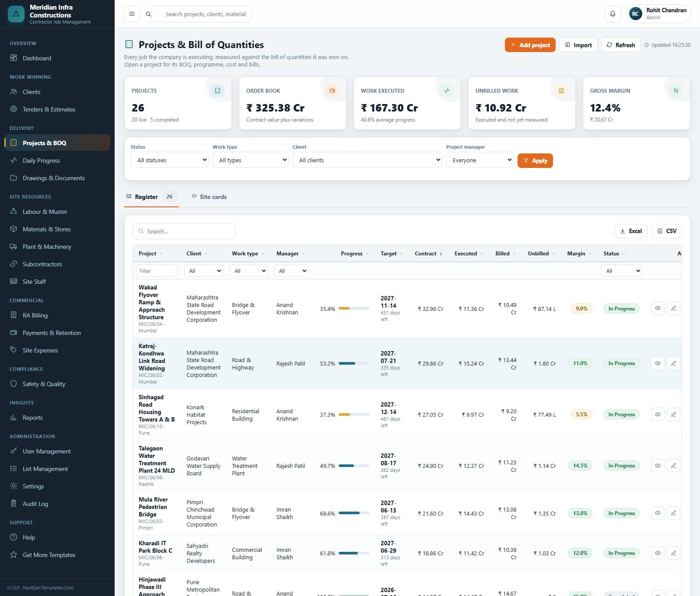This screenshot has width=700, height=596.
Task: Sort the table by Contract column
Action: 428,254
